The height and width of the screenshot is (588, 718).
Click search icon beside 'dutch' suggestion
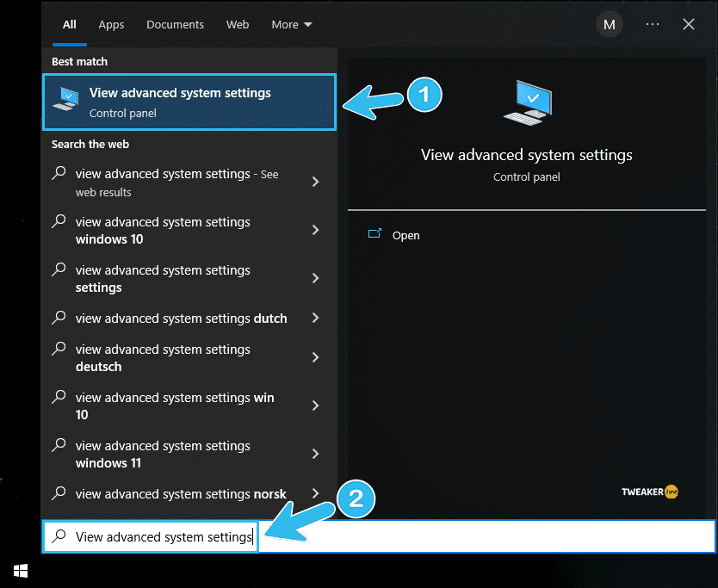59,318
